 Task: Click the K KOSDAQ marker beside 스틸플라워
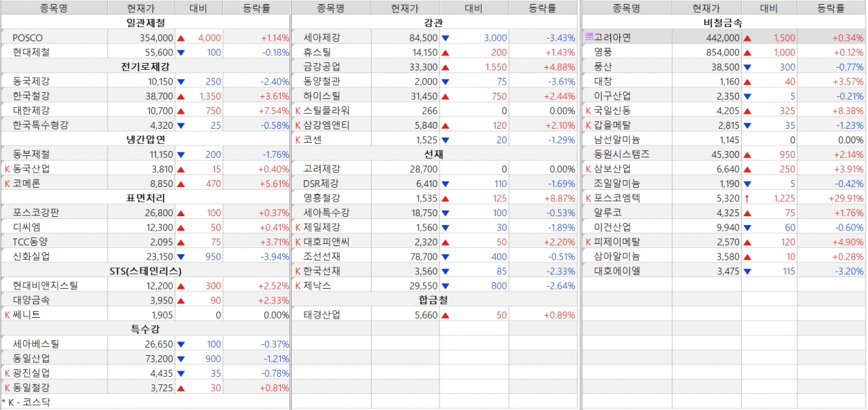click(298, 110)
